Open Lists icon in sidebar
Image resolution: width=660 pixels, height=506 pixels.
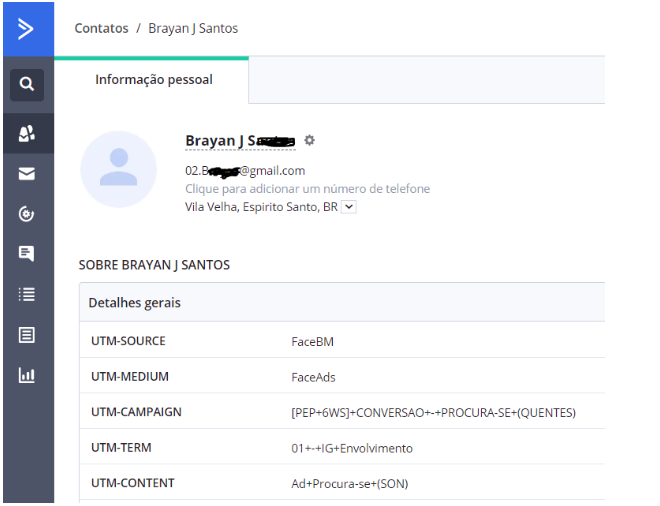[x=27, y=294]
